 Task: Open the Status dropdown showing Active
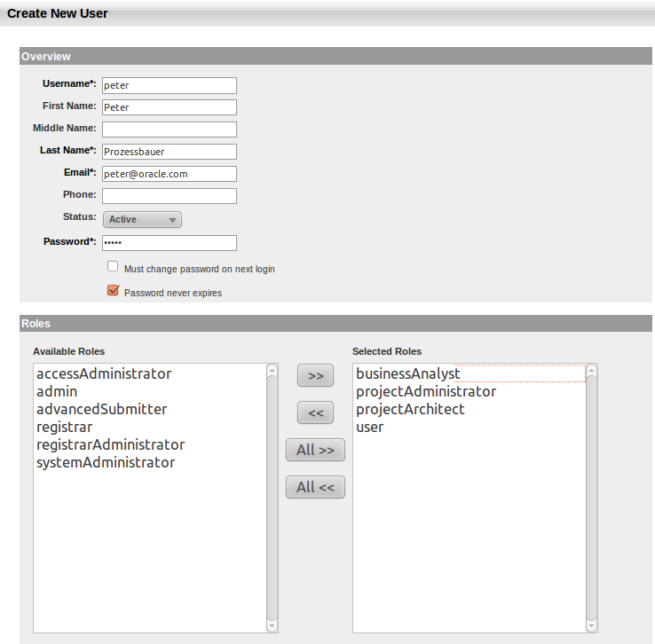pyautogui.click(x=142, y=219)
